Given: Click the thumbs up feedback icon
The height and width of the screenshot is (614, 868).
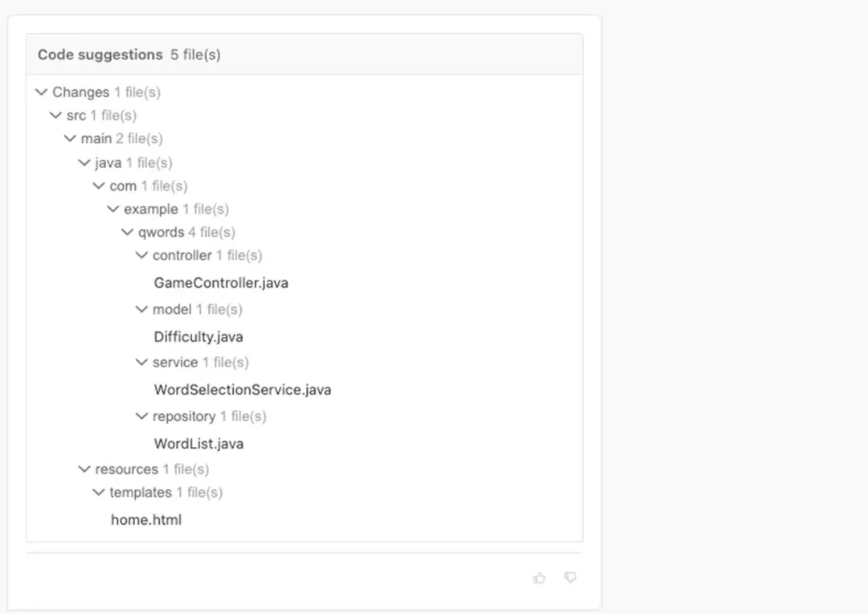Looking at the screenshot, I should tap(539, 578).
